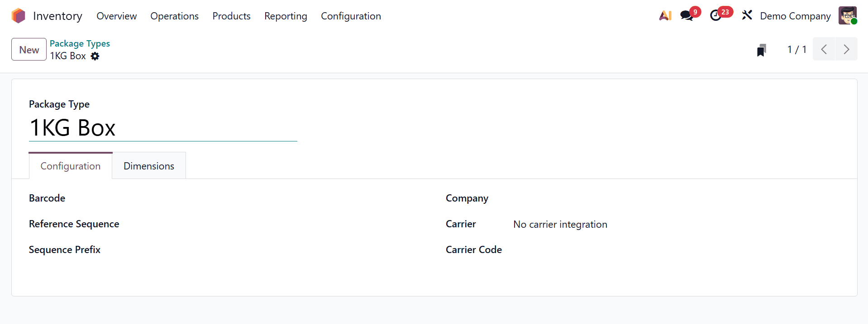Open the Demo Company switcher

[x=795, y=16]
